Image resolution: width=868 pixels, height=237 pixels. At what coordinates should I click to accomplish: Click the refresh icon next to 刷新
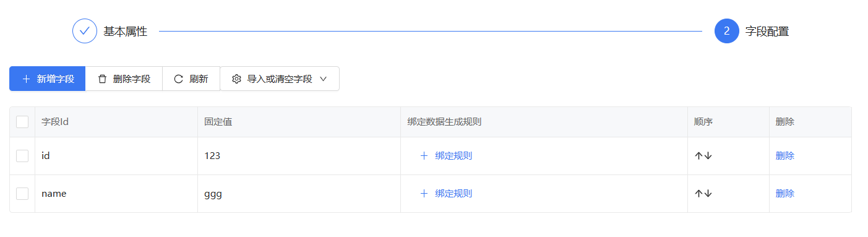click(179, 79)
